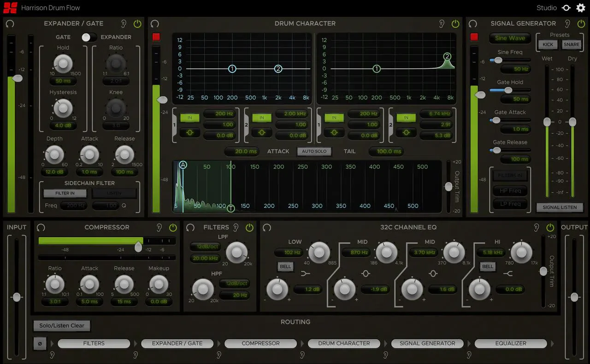Open the settings gear icon

click(581, 8)
